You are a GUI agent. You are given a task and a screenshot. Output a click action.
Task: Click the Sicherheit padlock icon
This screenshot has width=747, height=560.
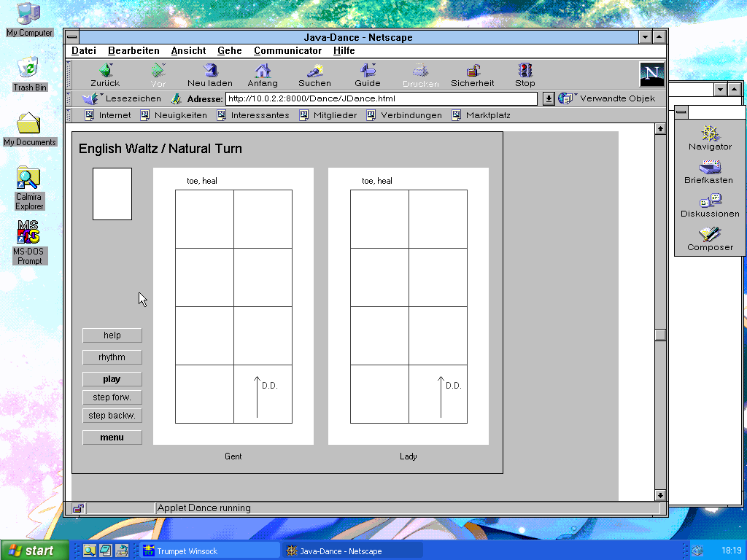click(x=473, y=71)
